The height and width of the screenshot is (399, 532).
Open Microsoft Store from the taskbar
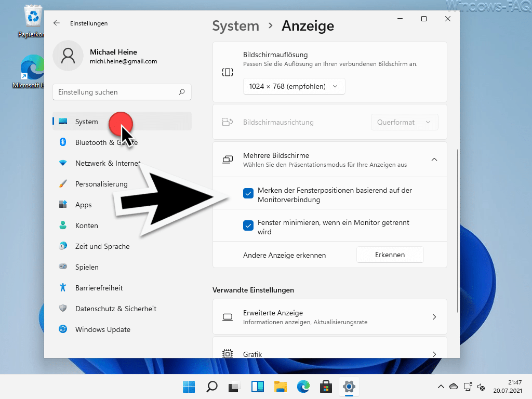tap(326, 387)
